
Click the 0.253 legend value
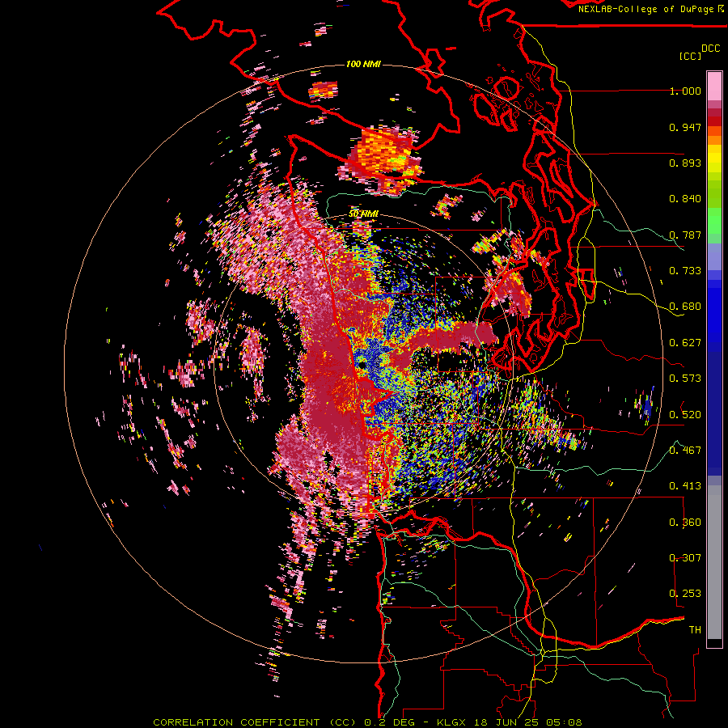point(685,594)
